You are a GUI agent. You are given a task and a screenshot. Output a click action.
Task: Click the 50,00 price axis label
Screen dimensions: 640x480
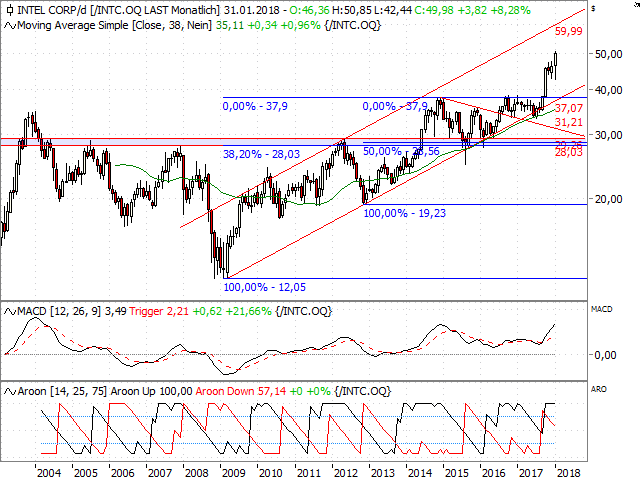tap(608, 54)
